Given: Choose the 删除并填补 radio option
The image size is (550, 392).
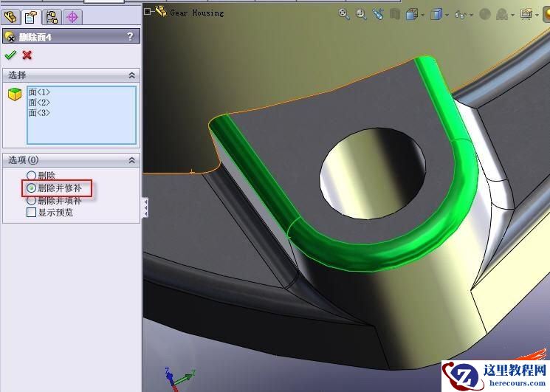Looking at the screenshot, I should (31, 201).
